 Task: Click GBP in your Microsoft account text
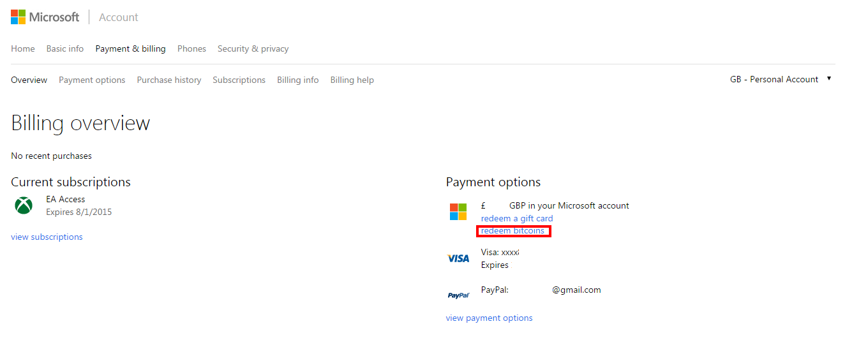tap(569, 205)
